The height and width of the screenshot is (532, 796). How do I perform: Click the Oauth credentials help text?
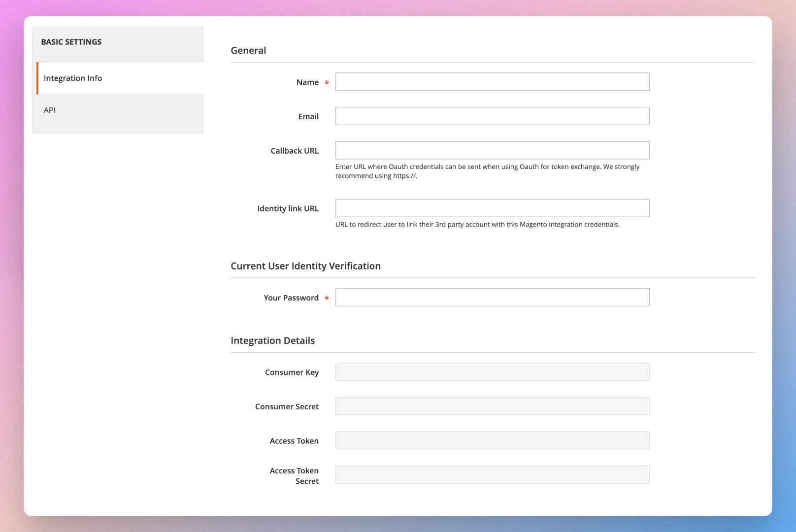pos(487,171)
